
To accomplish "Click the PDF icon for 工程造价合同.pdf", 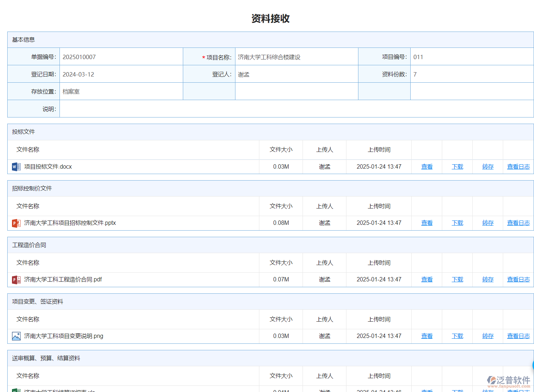I will [x=16, y=280].
